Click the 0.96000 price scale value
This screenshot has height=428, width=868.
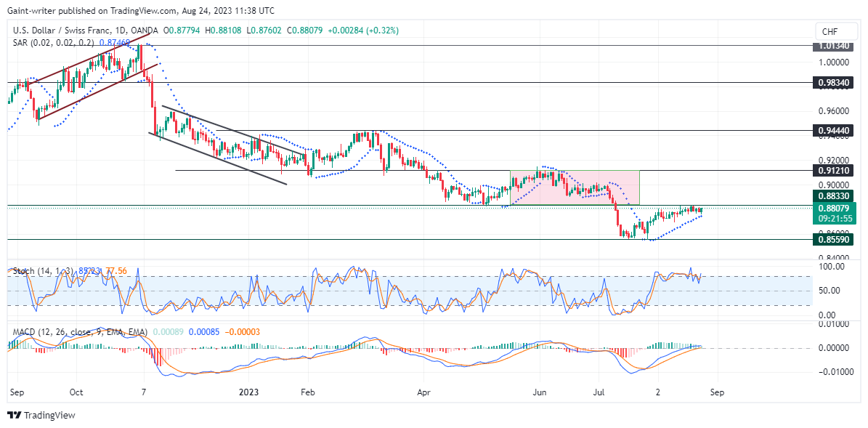pos(835,110)
